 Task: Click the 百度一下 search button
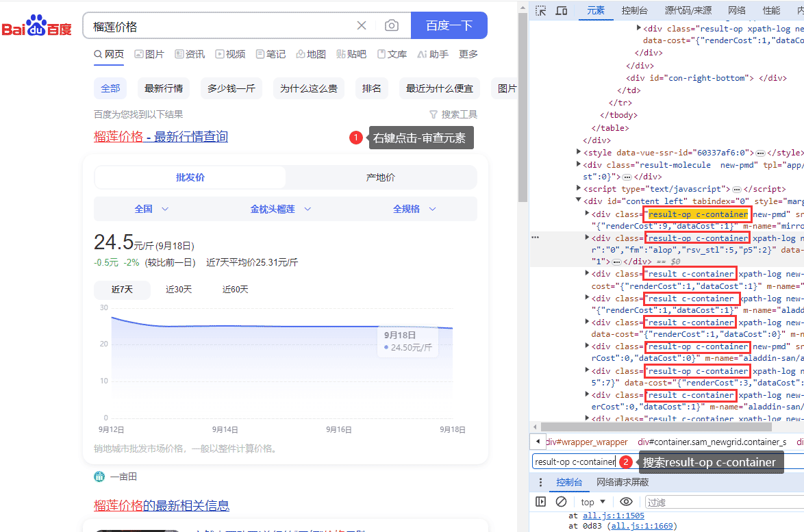coord(449,25)
